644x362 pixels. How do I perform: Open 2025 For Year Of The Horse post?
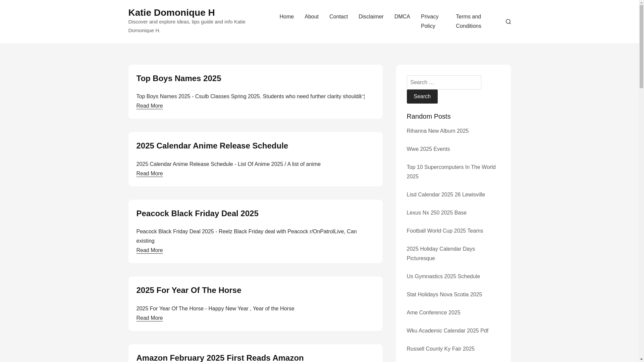point(189,290)
